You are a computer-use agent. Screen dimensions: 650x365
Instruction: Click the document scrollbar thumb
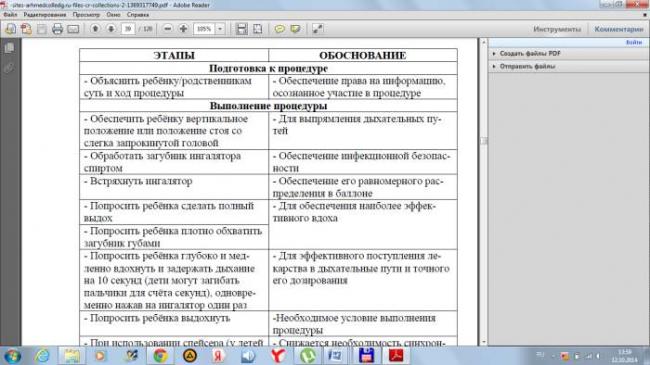click(483, 141)
